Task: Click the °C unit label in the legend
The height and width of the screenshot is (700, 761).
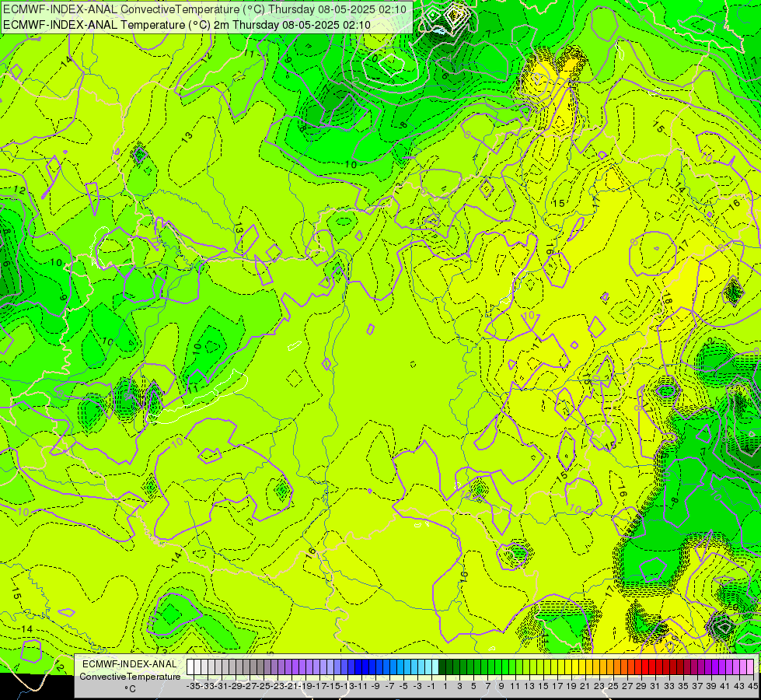Action: [x=130, y=689]
